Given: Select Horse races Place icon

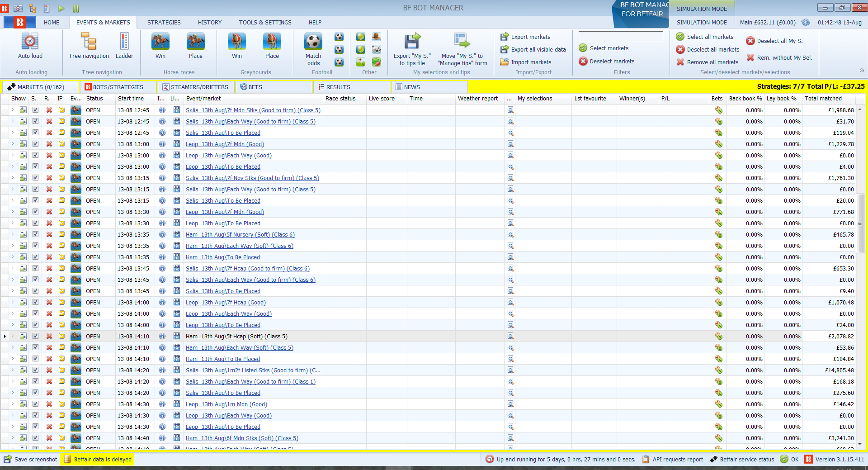Looking at the screenshot, I should tap(196, 42).
